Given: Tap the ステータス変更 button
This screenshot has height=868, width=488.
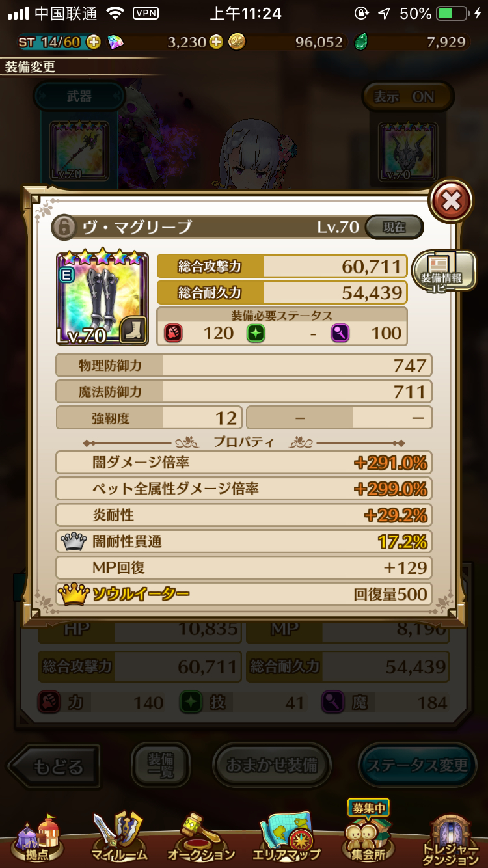Looking at the screenshot, I should (417, 765).
